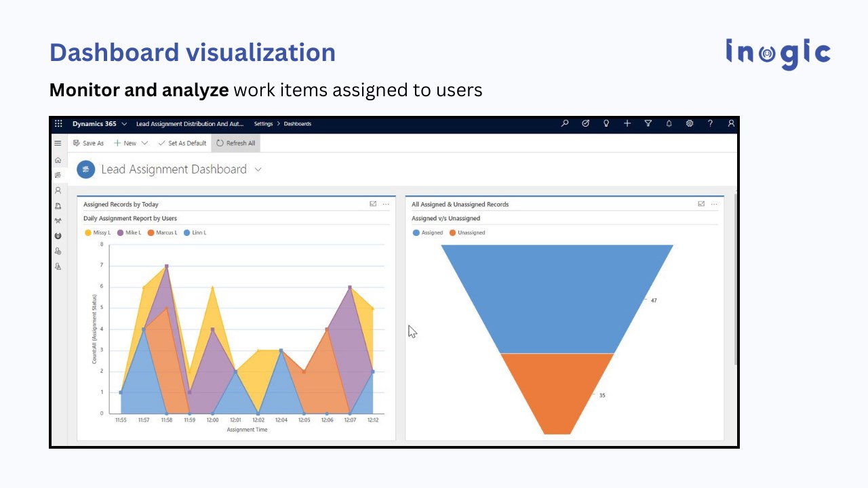Click the user settings sidebar icon

(58, 251)
